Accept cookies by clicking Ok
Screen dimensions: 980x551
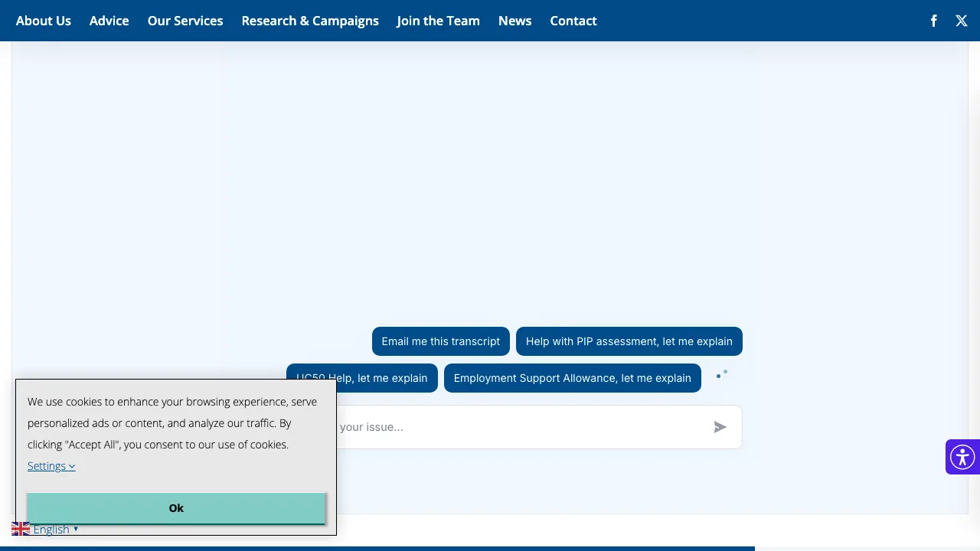pyautogui.click(x=176, y=508)
